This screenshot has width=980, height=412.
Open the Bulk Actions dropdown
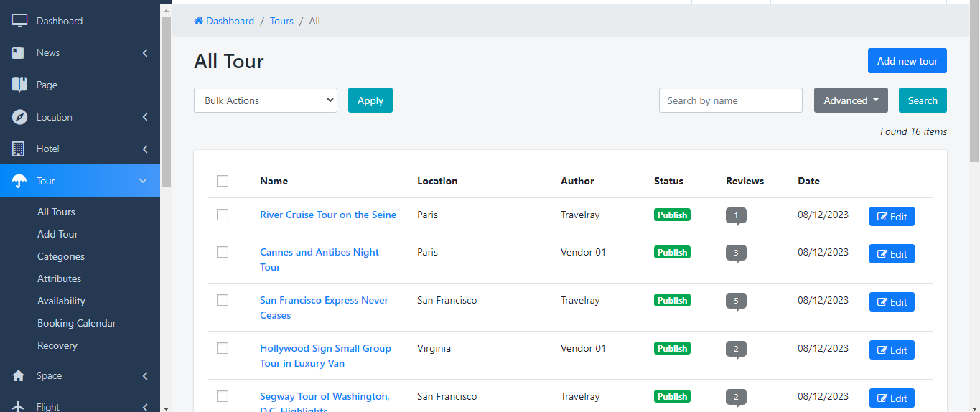(266, 100)
